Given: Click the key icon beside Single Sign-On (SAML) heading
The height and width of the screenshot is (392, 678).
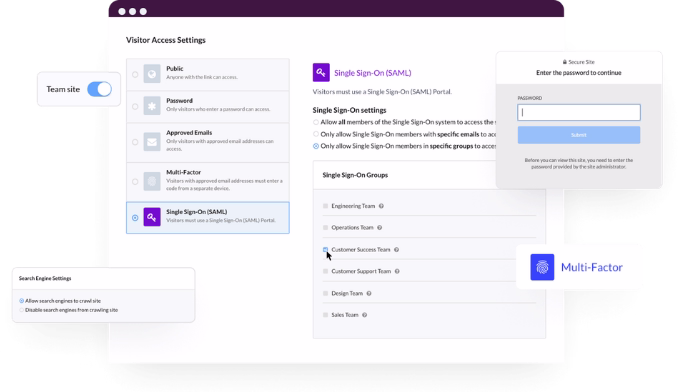Looking at the screenshot, I should point(321,73).
